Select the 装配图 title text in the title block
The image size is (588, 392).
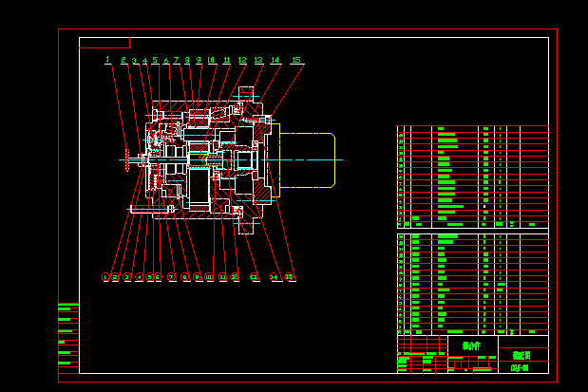[x=522, y=355]
